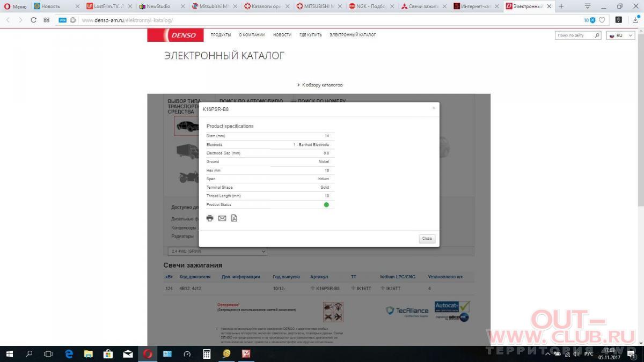
Task: Open the Mail app from the taskbar
Action: pyautogui.click(x=128, y=354)
